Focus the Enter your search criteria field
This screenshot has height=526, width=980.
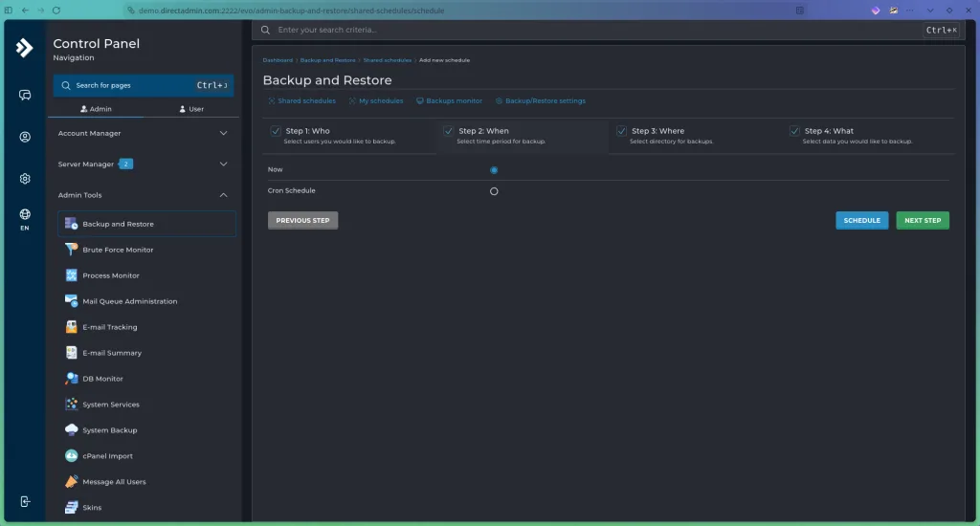[606, 30]
